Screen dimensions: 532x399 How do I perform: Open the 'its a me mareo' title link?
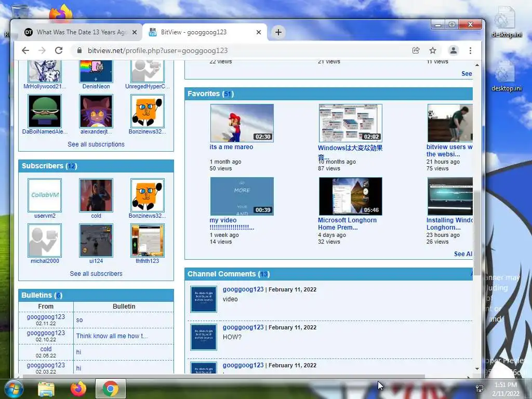pos(231,147)
